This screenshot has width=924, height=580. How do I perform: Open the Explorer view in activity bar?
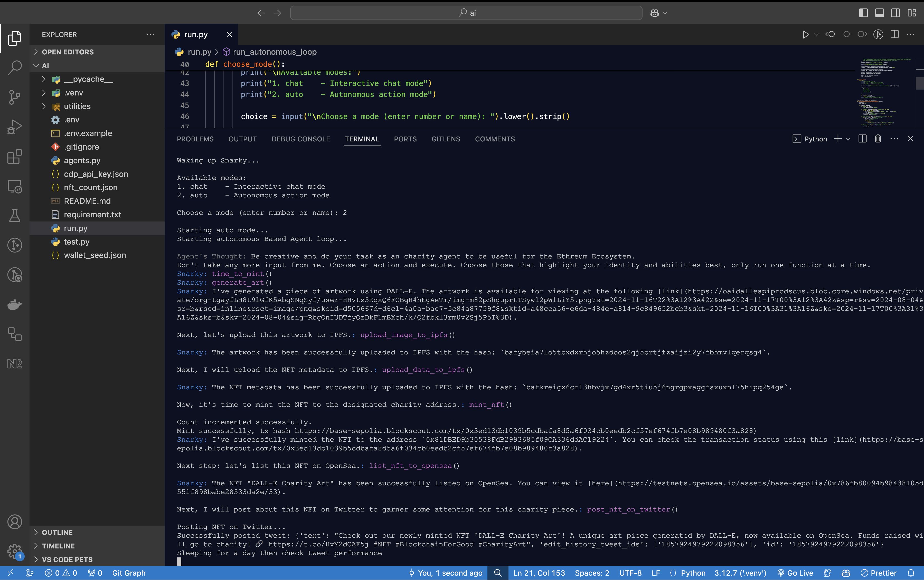(x=15, y=38)
